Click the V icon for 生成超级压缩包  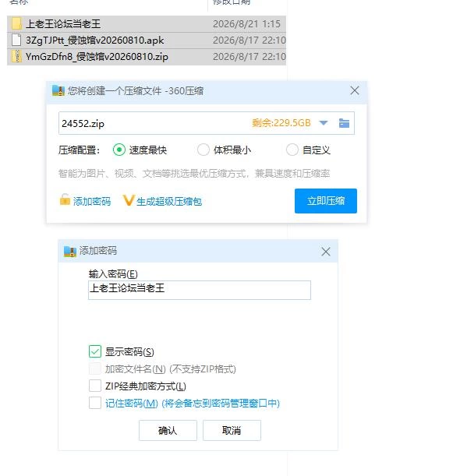(128, 200)
